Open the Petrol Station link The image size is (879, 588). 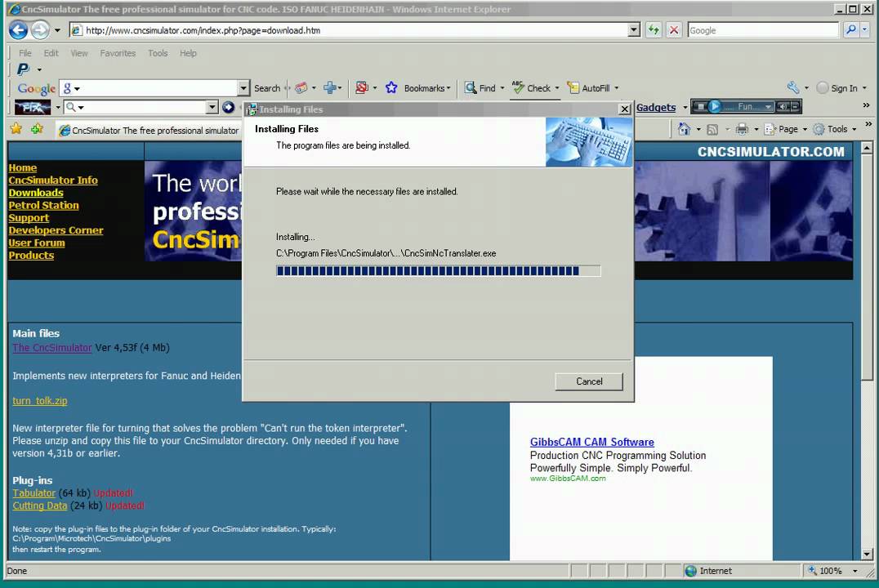click(x=43, y=205)
